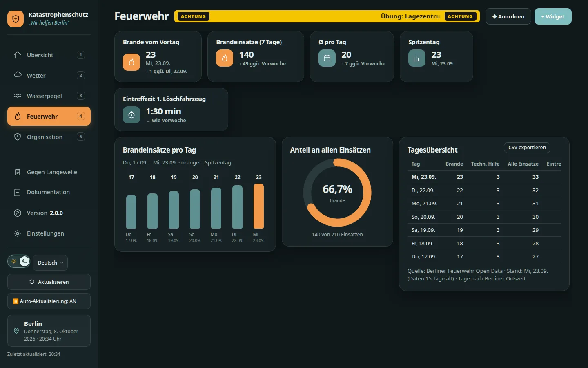This screenshot has height=368, width=588.
Task: Click the flame icon next to Feuerwehr
Action: 18,116
